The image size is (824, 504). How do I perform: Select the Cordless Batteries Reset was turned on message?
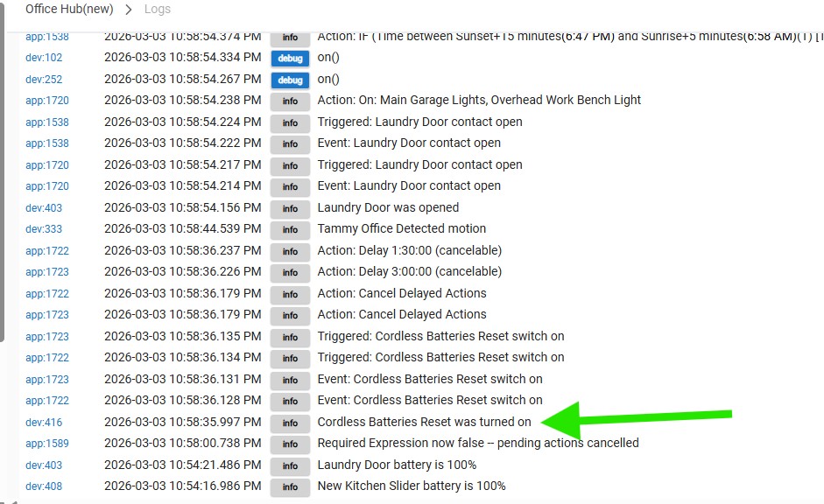(x=424, y=422)
